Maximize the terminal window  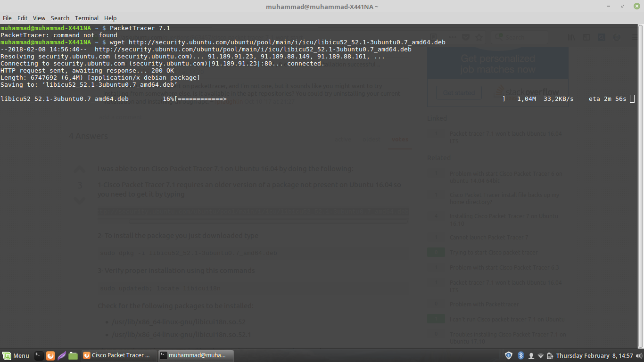pos(623,7)
